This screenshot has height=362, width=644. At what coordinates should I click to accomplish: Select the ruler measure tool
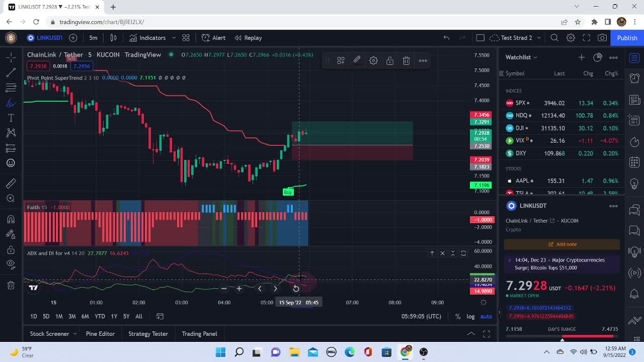[x=11, y=184]
